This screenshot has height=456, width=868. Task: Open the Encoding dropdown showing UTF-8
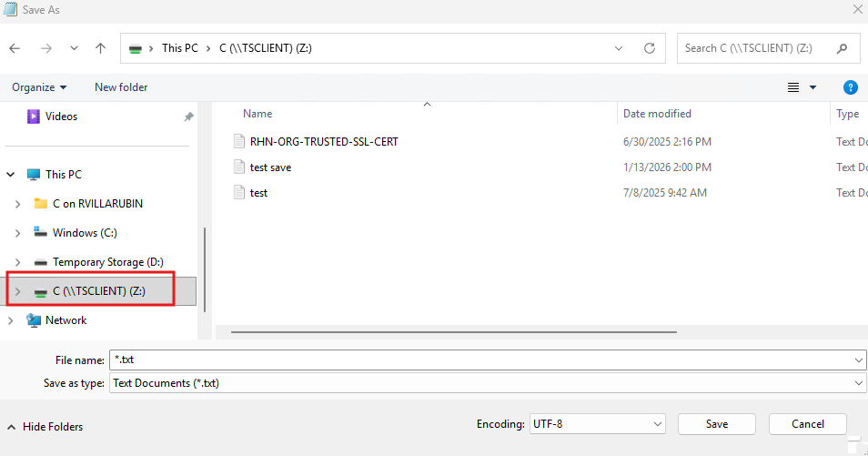tap(597, 424)
